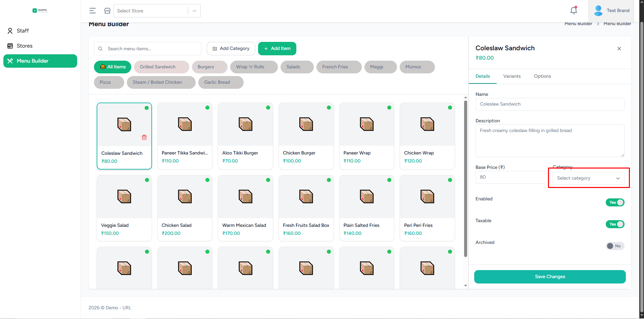Click the store icon beside Select Store

click(x=107, y=11)
